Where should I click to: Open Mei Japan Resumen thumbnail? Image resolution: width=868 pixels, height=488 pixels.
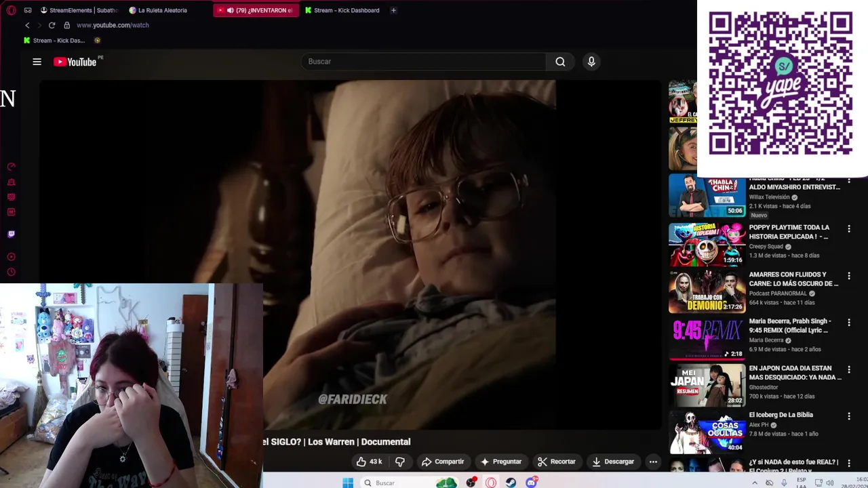point(707,385)
